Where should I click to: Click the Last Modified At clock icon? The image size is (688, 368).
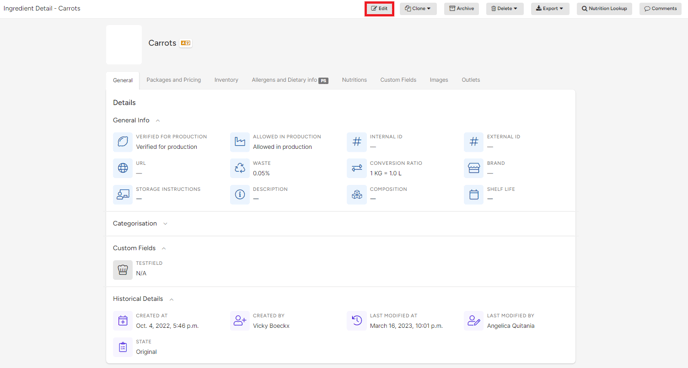pos(357,321)
